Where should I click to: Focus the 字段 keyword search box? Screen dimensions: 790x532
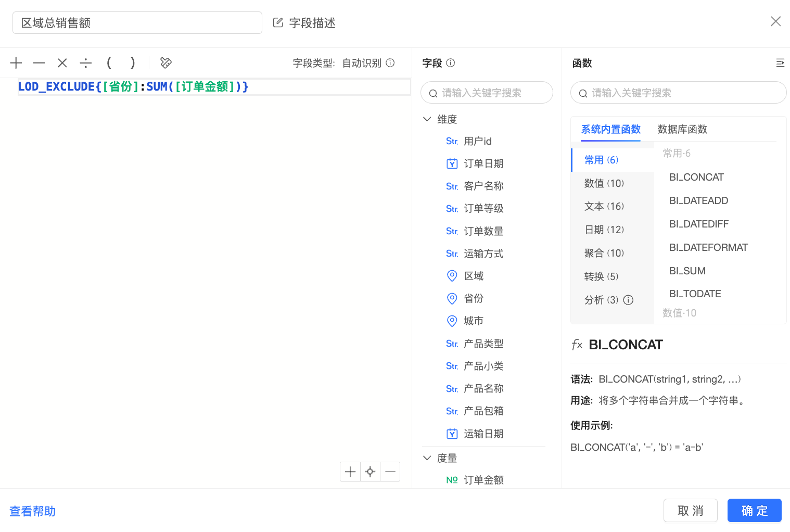click(487, 93)
